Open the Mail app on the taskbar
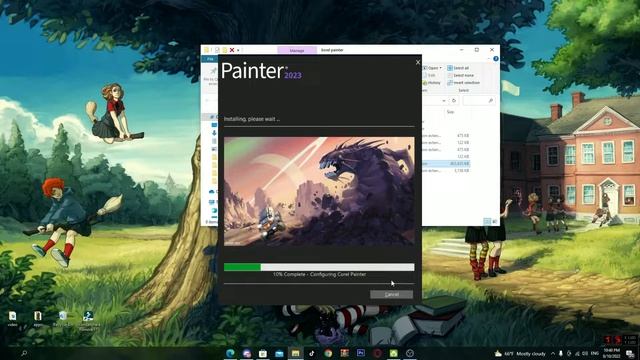The width and height of the screenshot is (640, 360). [x=279, y=353]
